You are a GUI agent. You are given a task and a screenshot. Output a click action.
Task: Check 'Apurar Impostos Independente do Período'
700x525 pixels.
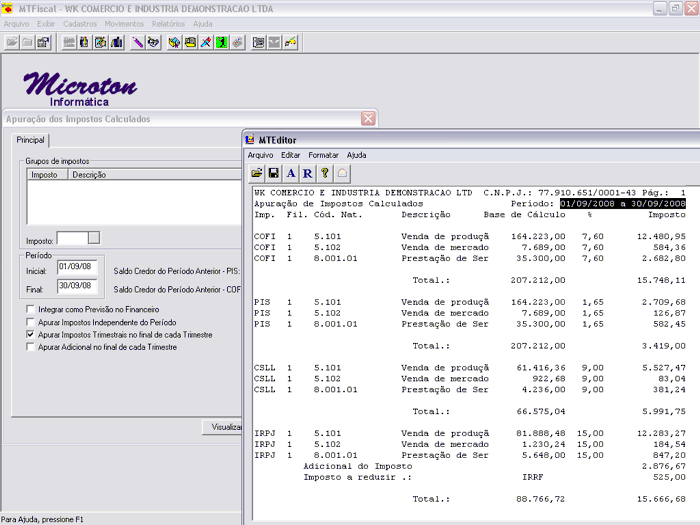click(29, 323)
